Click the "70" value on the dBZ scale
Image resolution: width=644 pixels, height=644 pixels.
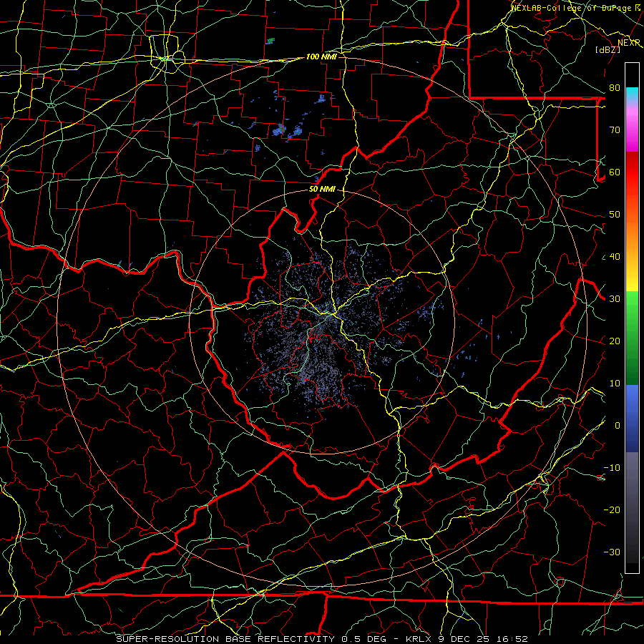point(615,130)
